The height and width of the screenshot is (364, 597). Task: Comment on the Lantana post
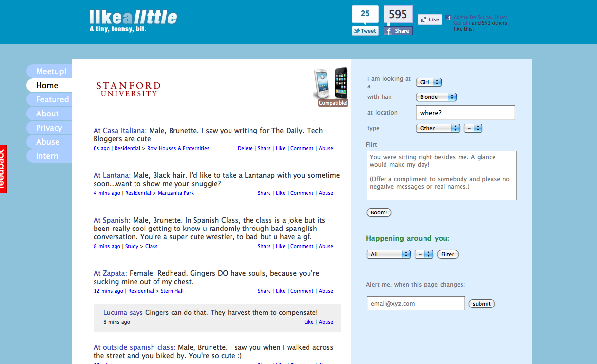pos(302,193)
